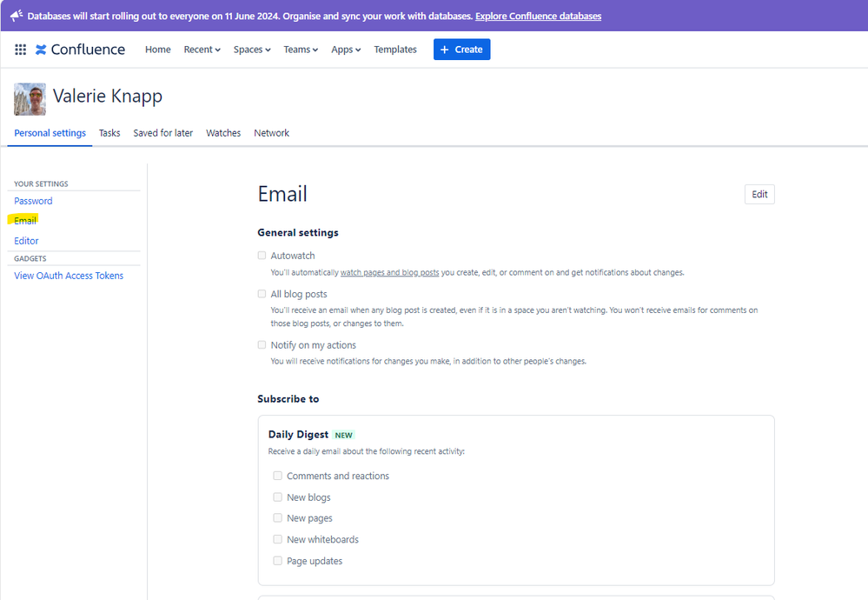Image resolution: width=868 pixels, height=600 pixels.
Task: Open the Explore Confluence databases link
Action: 538,16
